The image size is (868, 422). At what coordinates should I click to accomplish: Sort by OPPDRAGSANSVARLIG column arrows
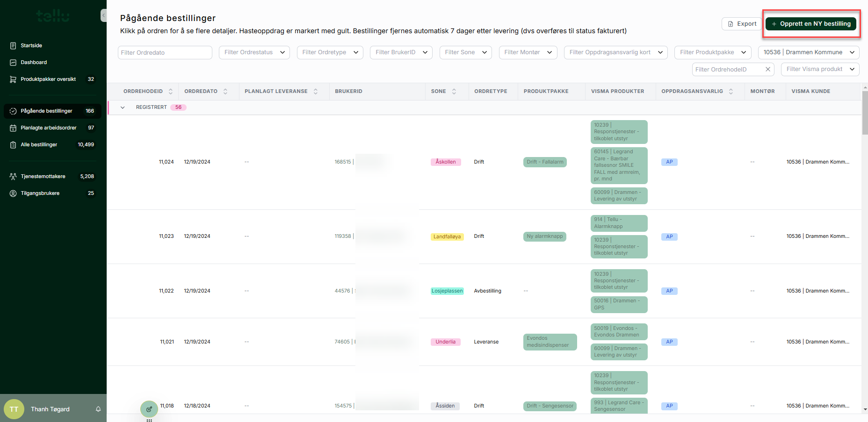pyautogui.click(x=731, y=92)
